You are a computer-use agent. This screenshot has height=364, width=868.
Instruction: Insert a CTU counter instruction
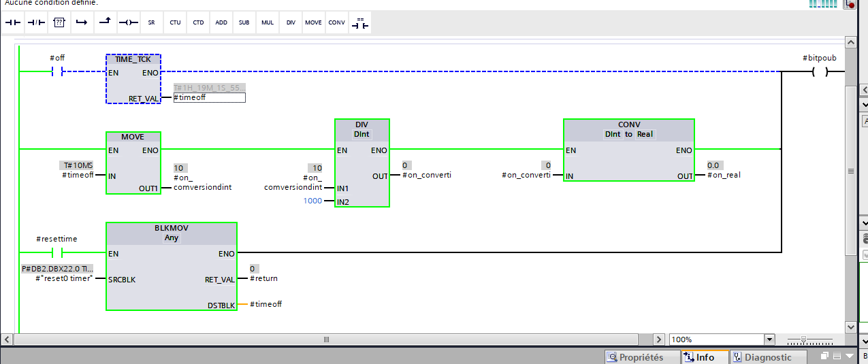(175, 22)
